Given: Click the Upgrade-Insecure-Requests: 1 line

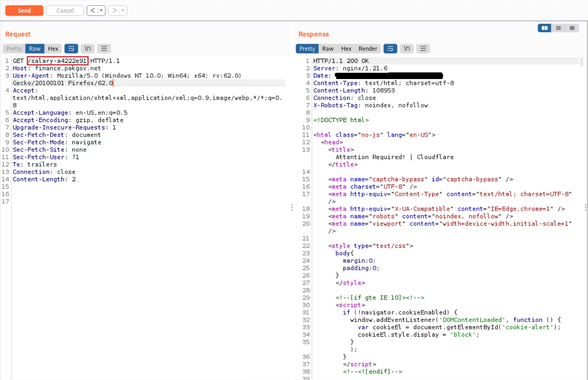Looking at the screenshot, I should point(64,128).
